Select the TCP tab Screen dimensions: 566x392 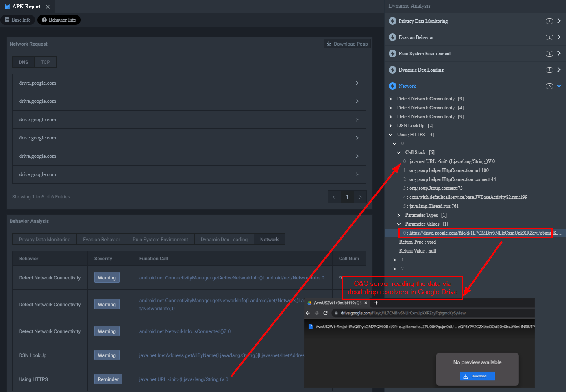46,62
